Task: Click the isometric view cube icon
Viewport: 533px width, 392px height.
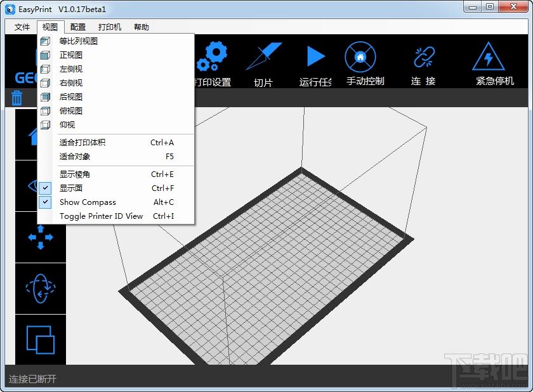Action: pos(45,41)
